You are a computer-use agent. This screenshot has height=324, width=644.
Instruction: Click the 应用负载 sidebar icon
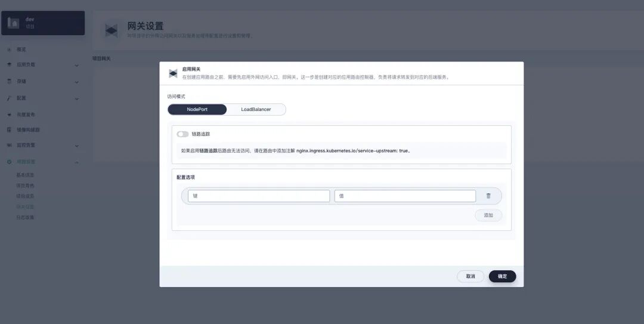tap(9, 65)
